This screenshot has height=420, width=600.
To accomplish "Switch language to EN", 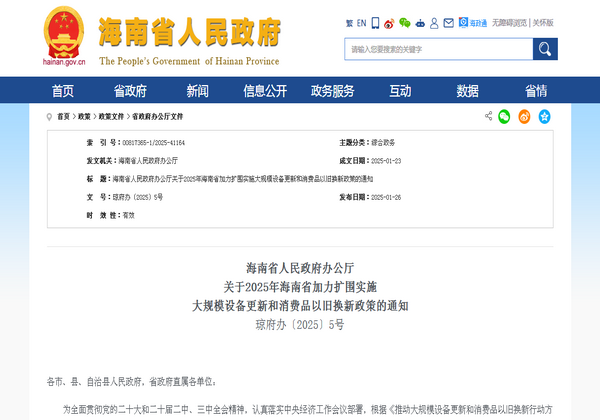I will [361, 22].
